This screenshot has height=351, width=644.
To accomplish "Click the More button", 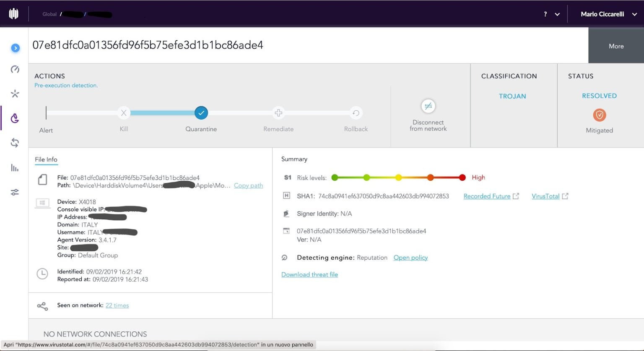I will tap(616, 46).
